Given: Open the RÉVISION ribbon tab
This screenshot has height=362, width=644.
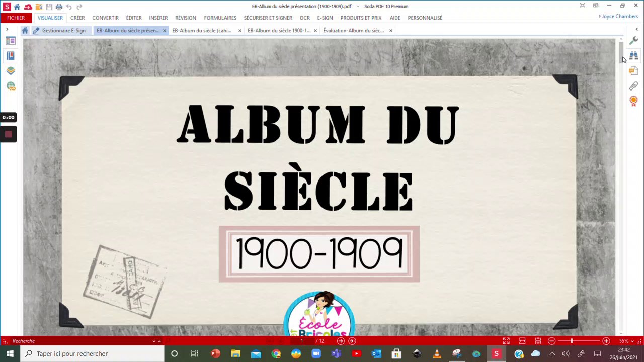Looking at the screenshot, I should 186,18.
